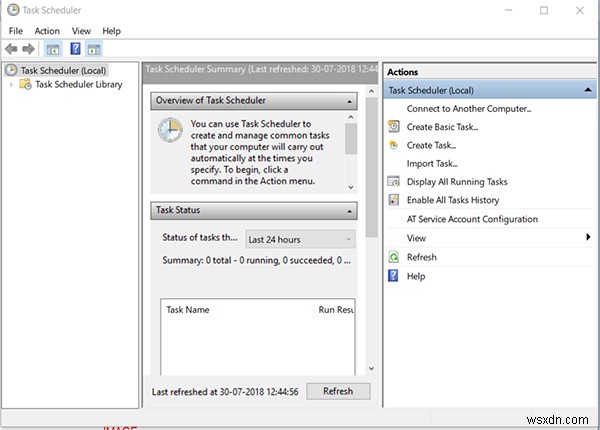The height and width of the screenshot is (430, 600).
Task: Click Create Task action
Action: 431,145
